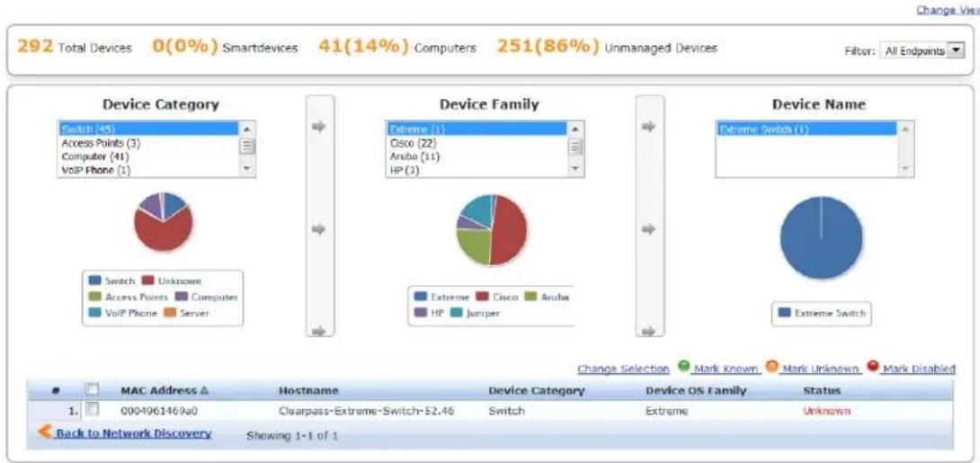
Task: Click the Computer legend color square
Action: click(181, 298)
